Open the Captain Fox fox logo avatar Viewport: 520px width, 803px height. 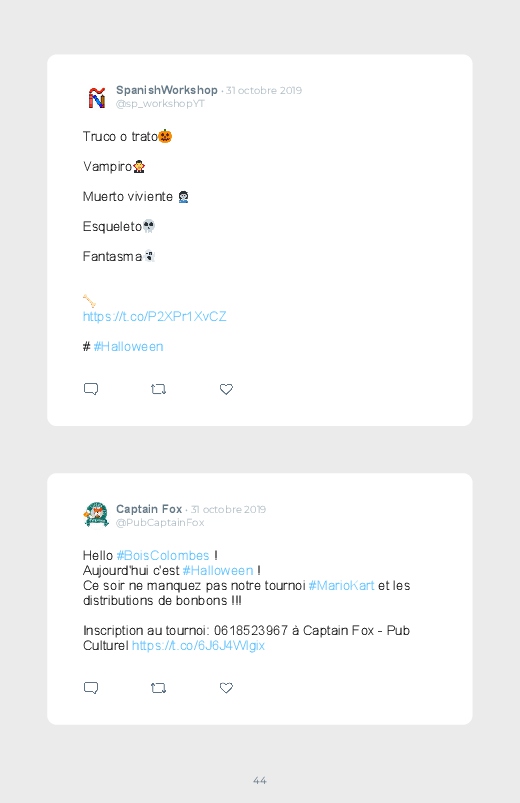(96, 515)
